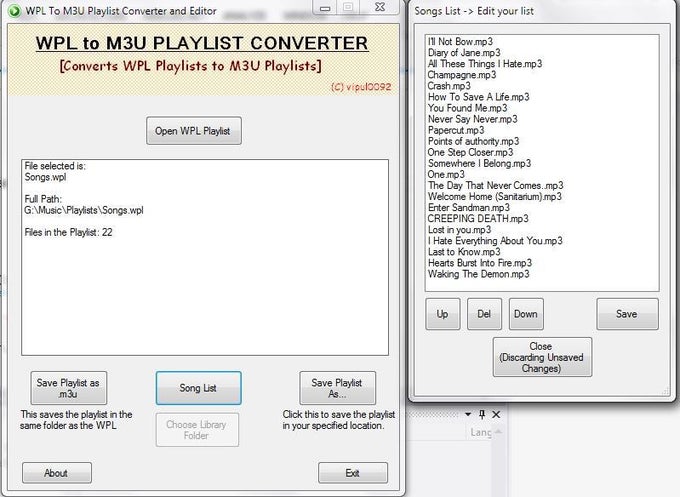Save the edited songs list

coord(627,314)
